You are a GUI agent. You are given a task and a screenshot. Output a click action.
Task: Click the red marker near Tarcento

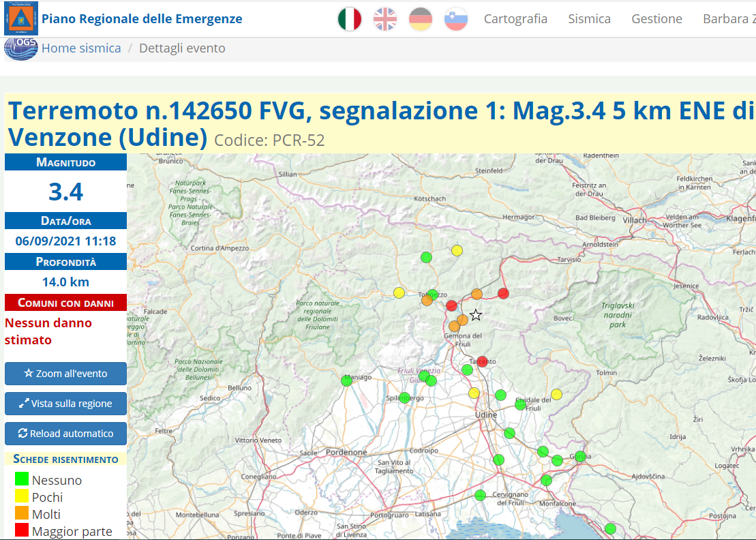pyautogui.click(x=483, y=361)
